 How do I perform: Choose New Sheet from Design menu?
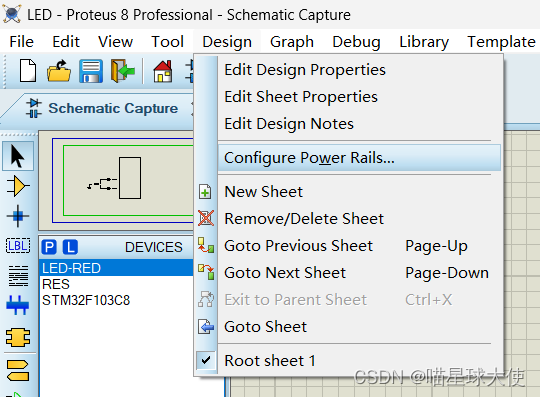348,192
